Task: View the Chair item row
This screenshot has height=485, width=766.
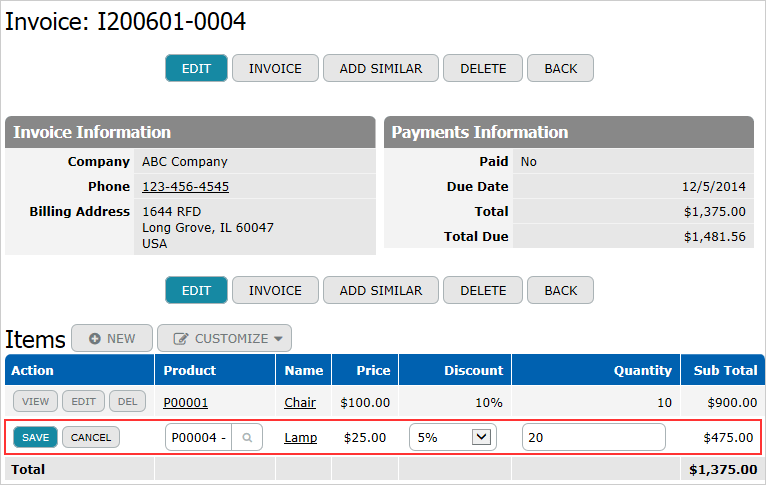Action: tap(35, 401)
